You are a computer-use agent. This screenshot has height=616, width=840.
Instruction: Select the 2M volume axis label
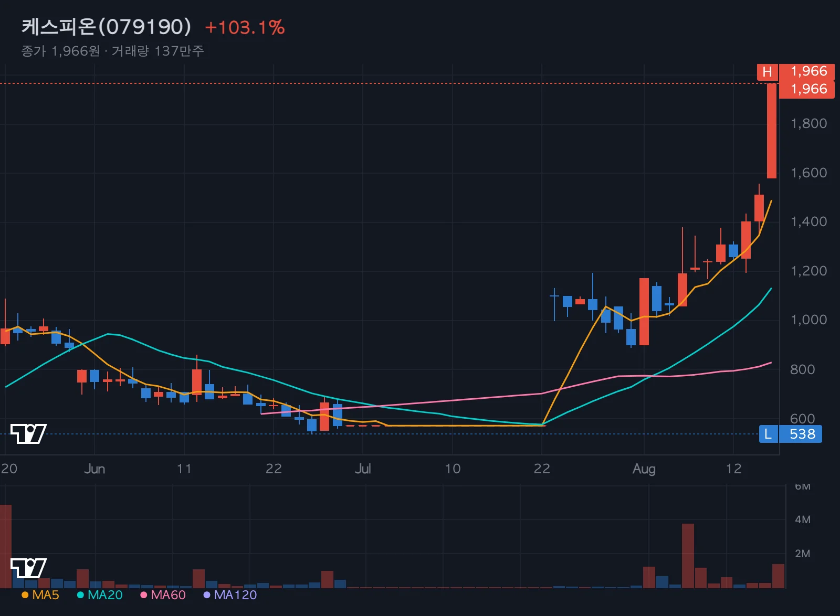[x=803, y=554]
